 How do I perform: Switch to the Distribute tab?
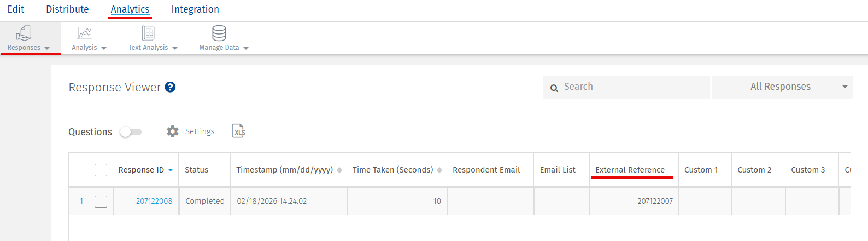67,9
